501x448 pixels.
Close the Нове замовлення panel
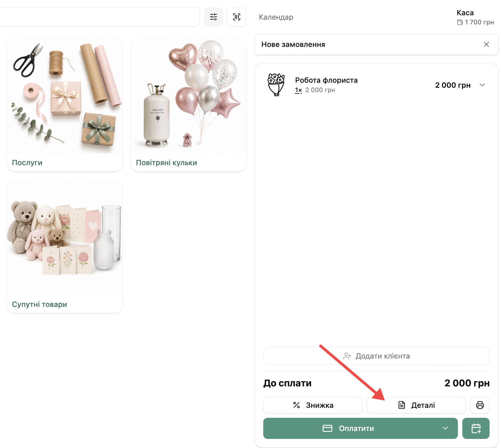pyautogui.click(x=486, y=44)
